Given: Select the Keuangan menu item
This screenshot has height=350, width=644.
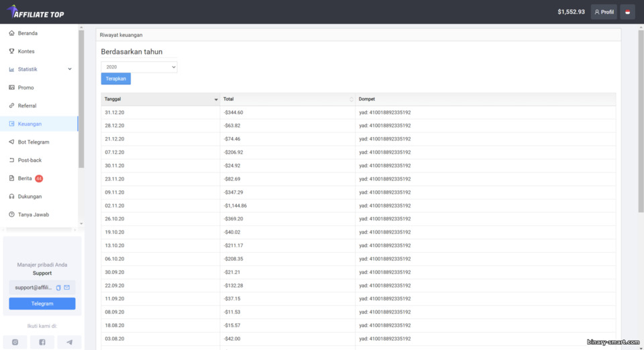Looking at the screenshot, I should 39,124.
